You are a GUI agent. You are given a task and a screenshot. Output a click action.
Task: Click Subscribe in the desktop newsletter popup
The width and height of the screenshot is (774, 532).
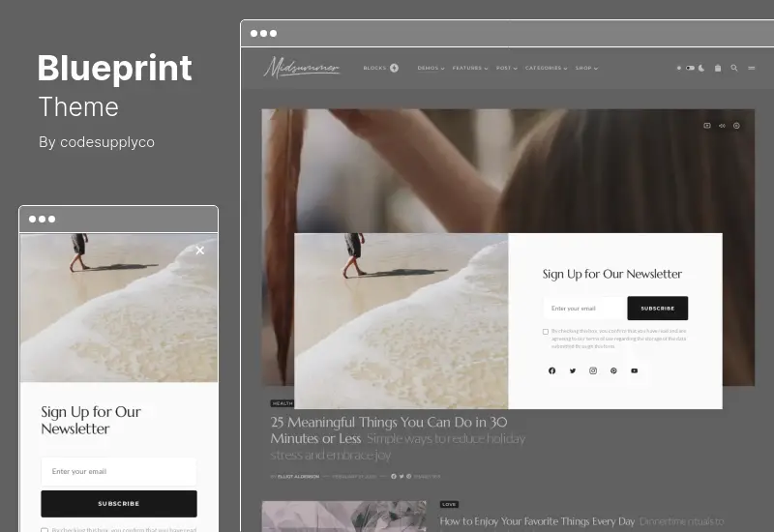point(658,308)
